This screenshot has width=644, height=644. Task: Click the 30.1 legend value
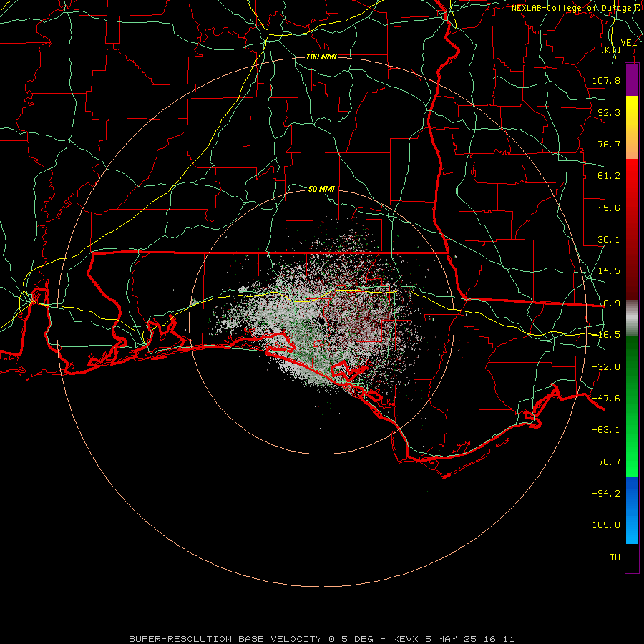point(609,240)
